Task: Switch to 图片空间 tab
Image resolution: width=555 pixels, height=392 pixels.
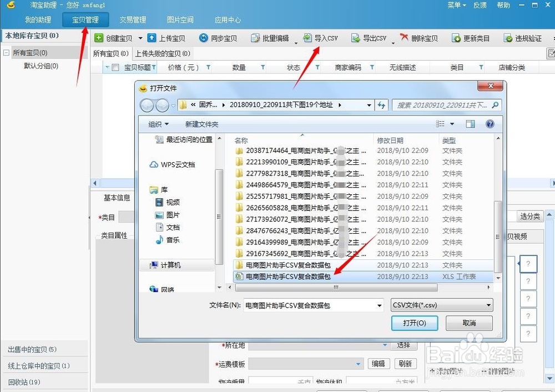Action: [180, 20]
